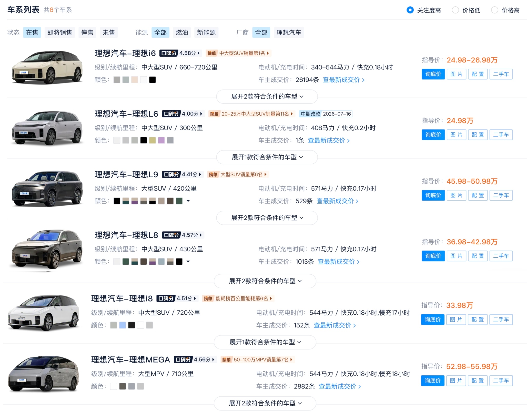Filter manufacturer by 理想汽车
527x420 pixels.
[289, 32]
